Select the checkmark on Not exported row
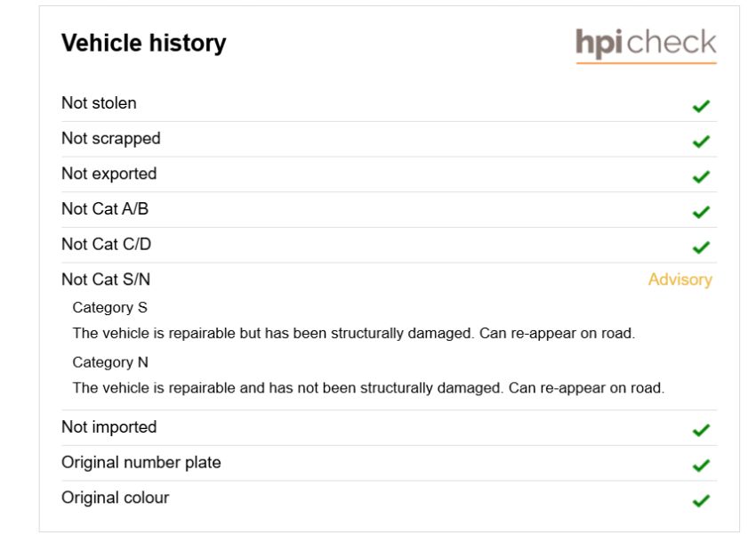 point(701,176)
